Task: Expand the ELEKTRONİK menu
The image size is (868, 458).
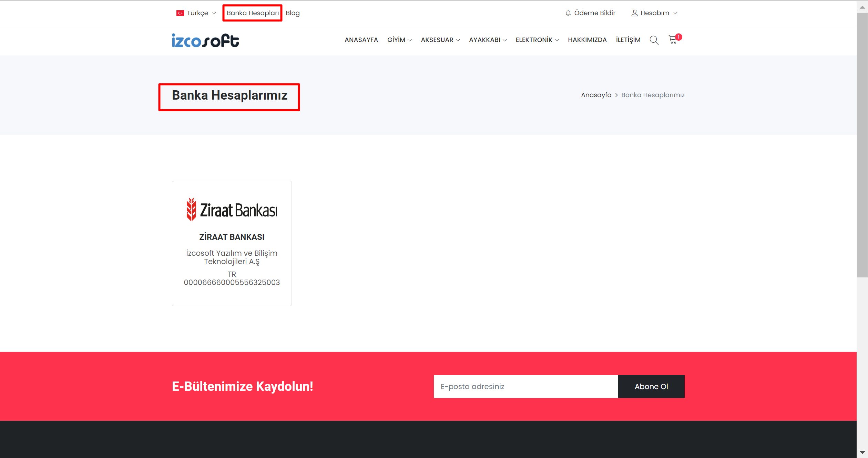Action: pyautogui.click(x=537, y=40)
